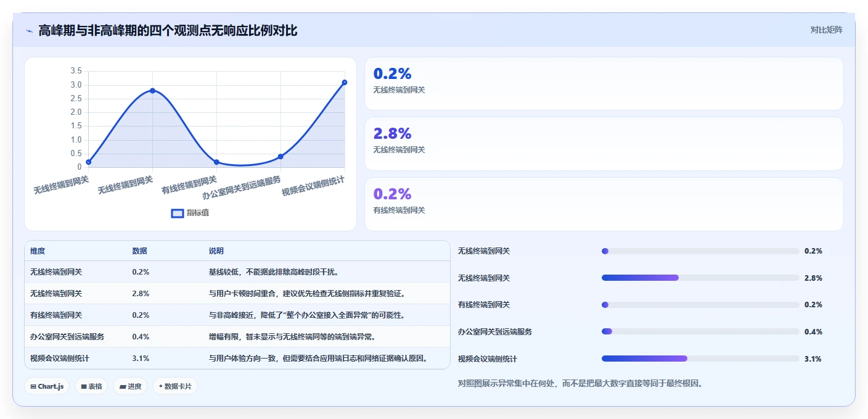868x419 pixels.
Task: Click the 有线终端到网关 progress bar at 0.2%
Action: pyautogui.click(x=700, y=305)
